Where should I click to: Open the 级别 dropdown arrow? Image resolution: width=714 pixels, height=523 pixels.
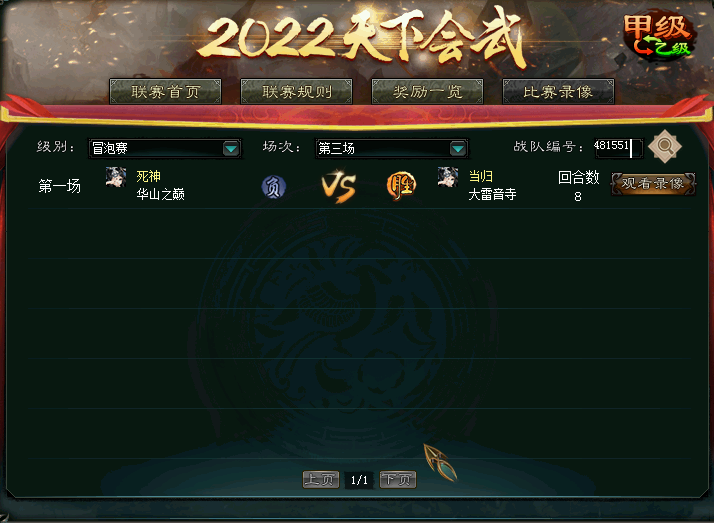[x=231, y=148]
